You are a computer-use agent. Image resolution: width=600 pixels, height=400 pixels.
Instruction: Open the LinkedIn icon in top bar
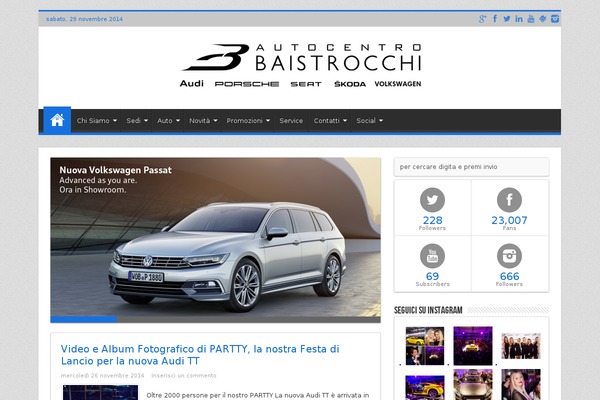coord(518,19)
